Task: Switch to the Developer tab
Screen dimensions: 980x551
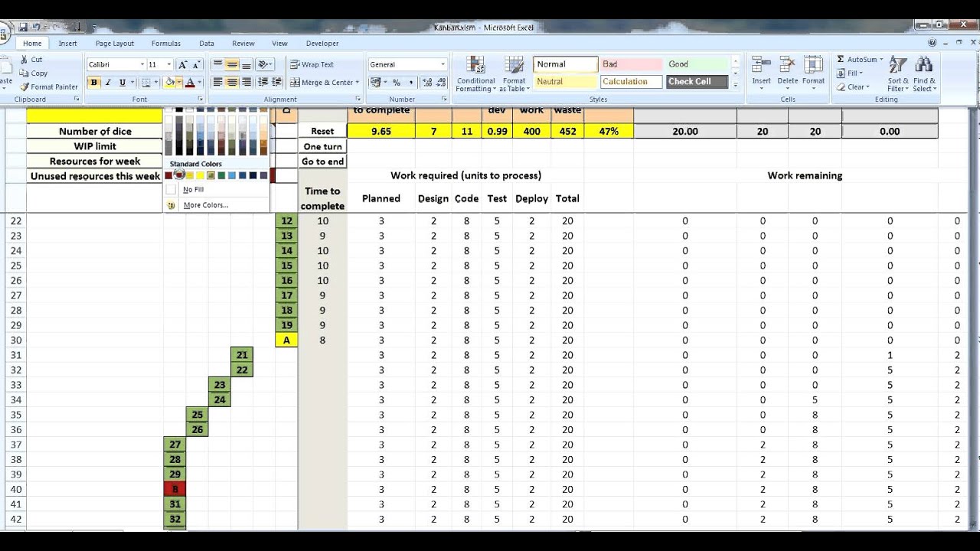Action: pyautogui.click(x=322, y=44)
